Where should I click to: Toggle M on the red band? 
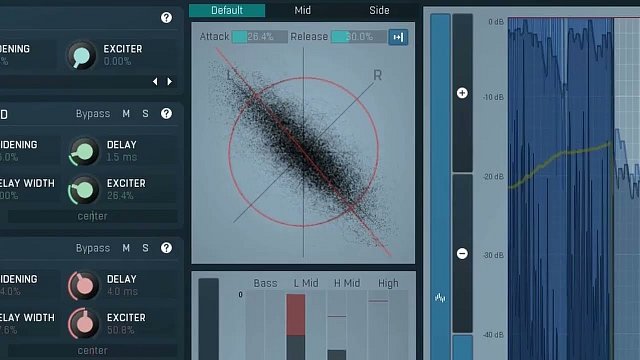[126, 248]
